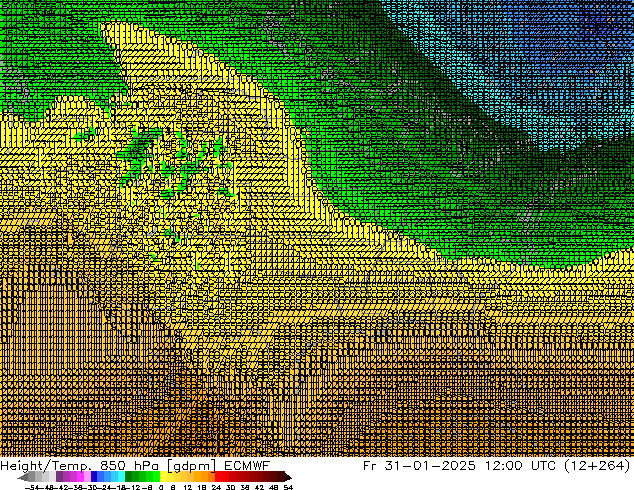The width and height of the screenshot is (634, 490).
Task: Click the '54' label at legend's right end
Action: coord(288,487)
